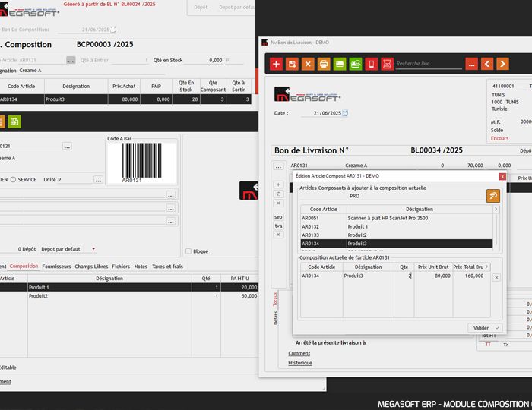Open the date picker beside 21/06/2025

344,113
